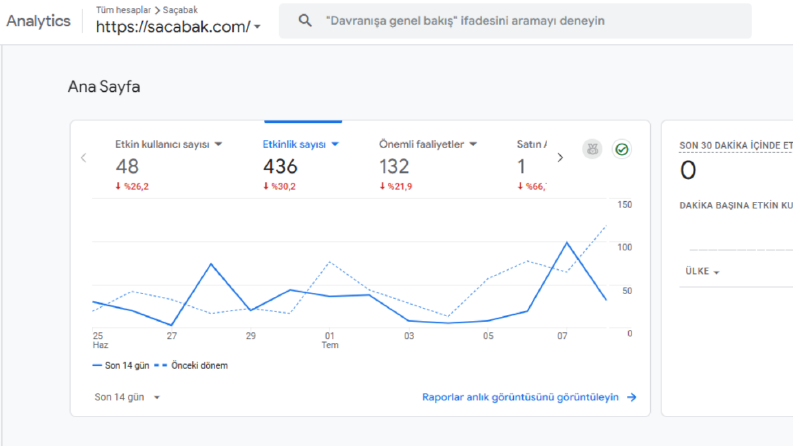Click the search magnifier icon
793x446 pixels.
pos(305,21)
